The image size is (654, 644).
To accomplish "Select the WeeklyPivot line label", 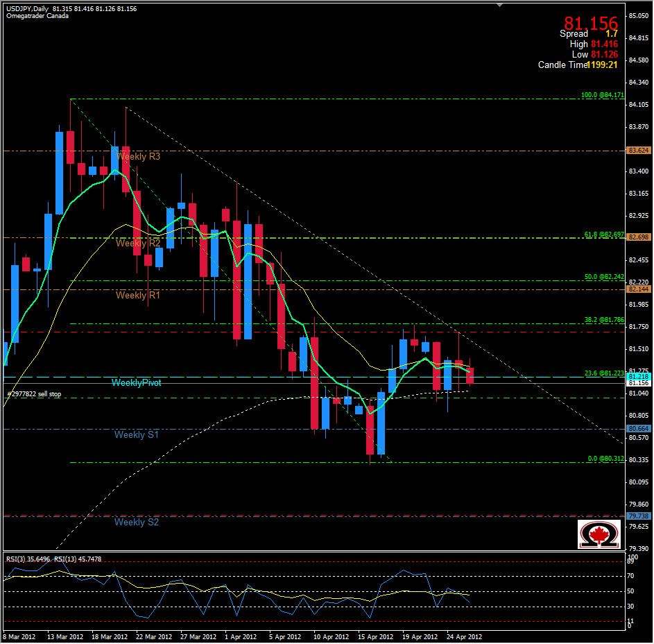I will tap(136, 382).
